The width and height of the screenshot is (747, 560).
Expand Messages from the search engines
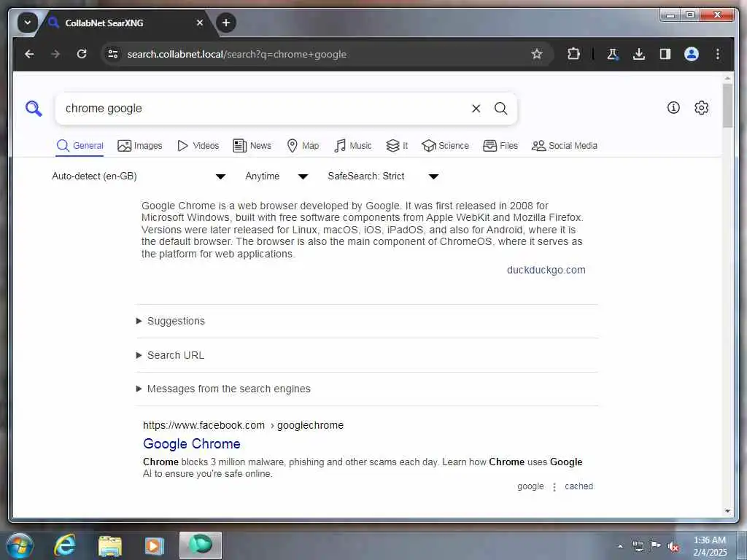tap(223, 389)
